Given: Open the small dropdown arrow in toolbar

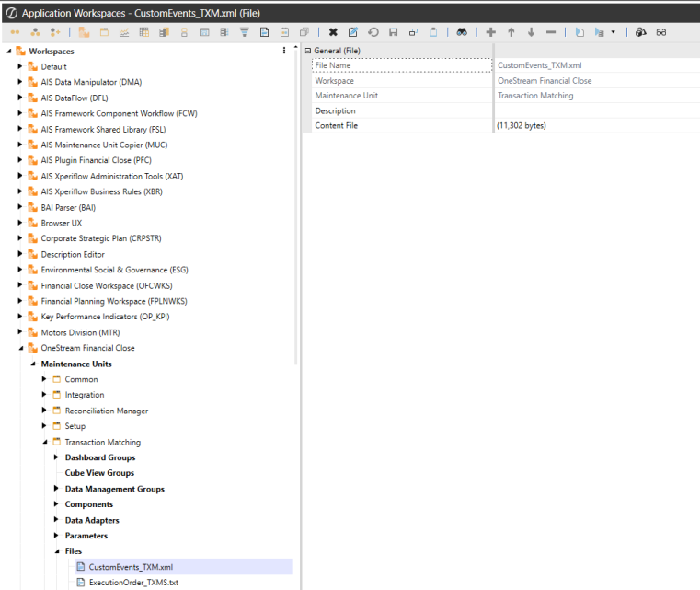Looking at the screenshot, I should pos(613,32).
